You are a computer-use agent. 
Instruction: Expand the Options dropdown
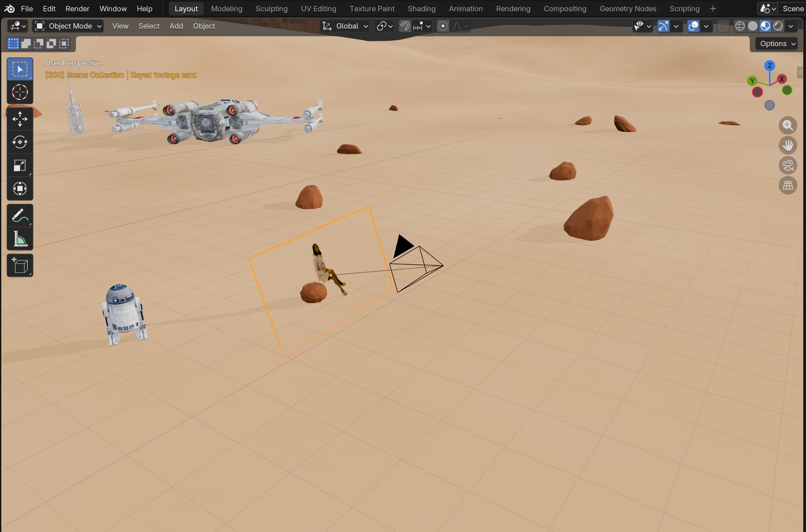tap(777, 43)
